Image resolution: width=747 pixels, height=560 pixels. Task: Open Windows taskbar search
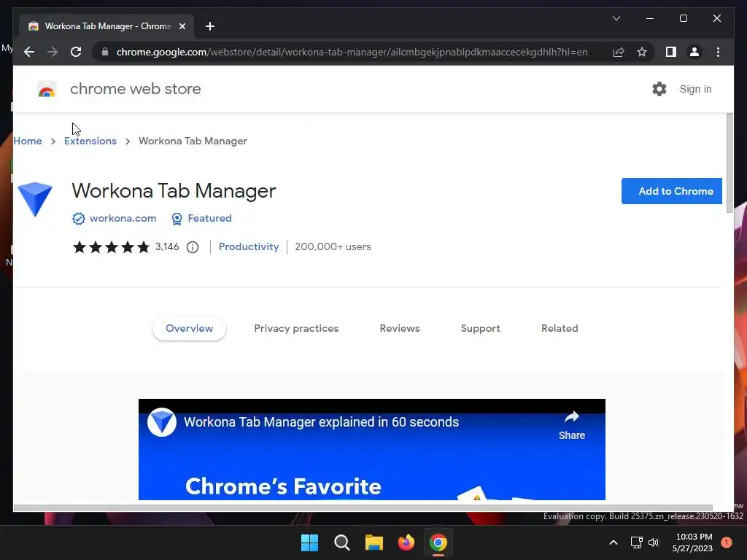pos(342,542)
